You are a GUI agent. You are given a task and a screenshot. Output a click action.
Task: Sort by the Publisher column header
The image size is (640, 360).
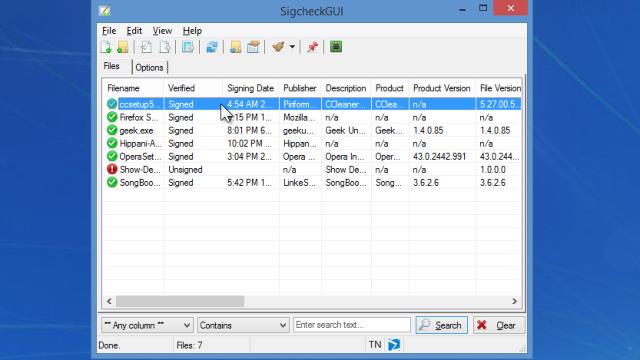tap(300, 88)
